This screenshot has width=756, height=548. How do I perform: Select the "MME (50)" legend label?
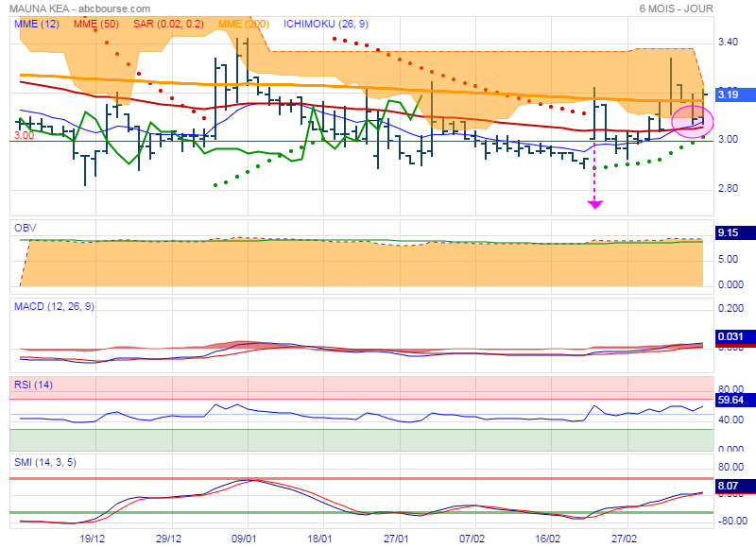pyautogui.click(x=96, y=24)
